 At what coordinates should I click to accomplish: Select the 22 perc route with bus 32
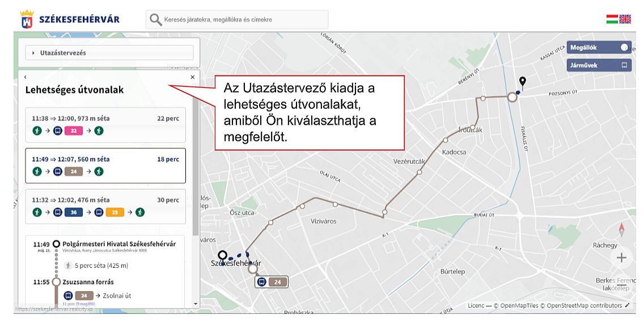click(105, 125)
